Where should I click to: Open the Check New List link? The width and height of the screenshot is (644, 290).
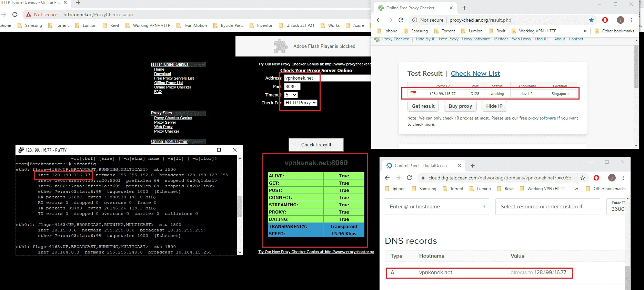pyautogui.click(x=475, y=73)
